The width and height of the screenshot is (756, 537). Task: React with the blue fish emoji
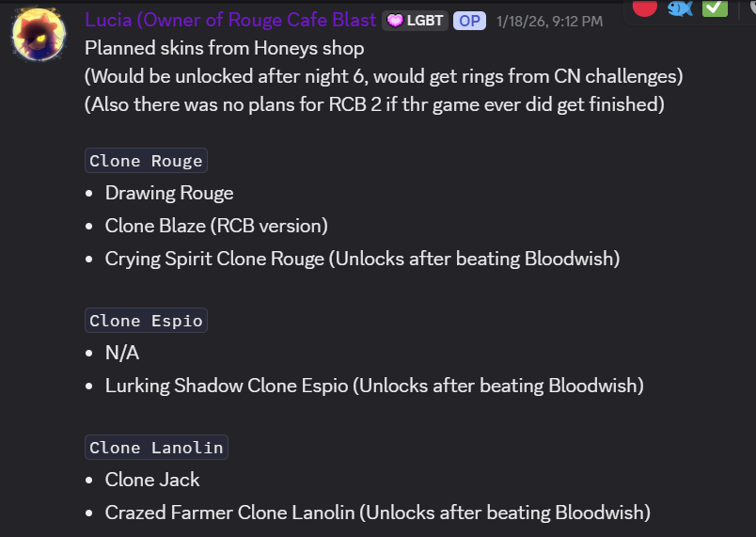pos(680,8)
